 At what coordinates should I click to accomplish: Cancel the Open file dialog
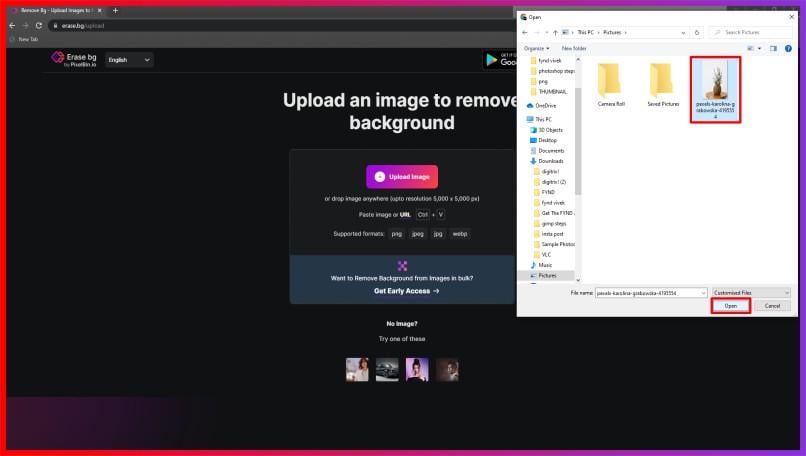pyautogui.click(x=772, y=305)
